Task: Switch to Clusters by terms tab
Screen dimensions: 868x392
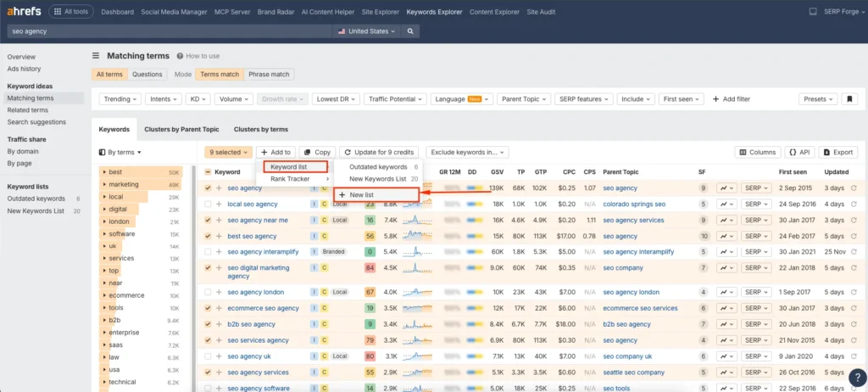Action: click(x=261, y=129)
